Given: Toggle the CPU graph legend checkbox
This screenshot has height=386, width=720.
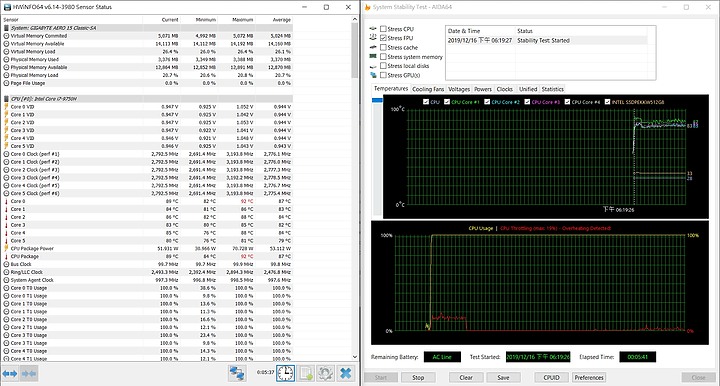Looking at the screenshot, I should tap(426, 102).
